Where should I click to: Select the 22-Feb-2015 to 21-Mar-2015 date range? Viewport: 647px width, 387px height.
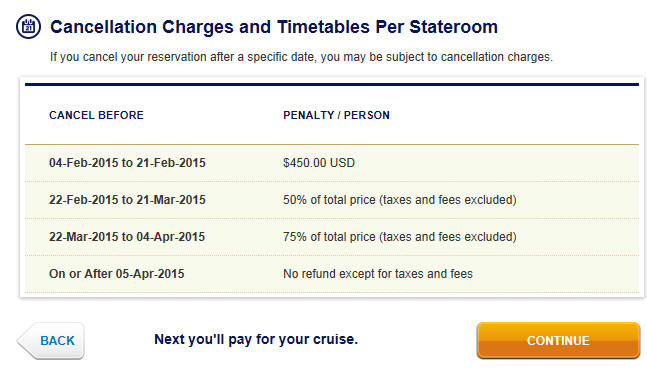coord(127,200)
